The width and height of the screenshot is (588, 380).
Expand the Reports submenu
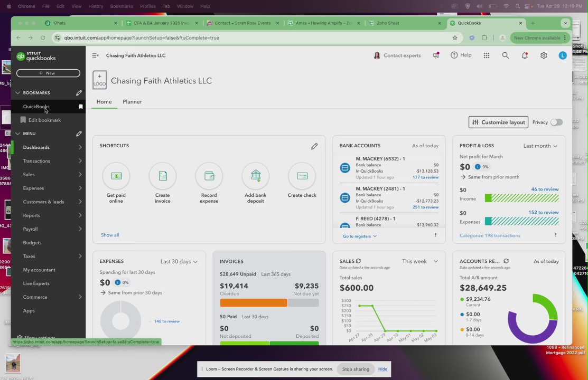tap(80, 215)
